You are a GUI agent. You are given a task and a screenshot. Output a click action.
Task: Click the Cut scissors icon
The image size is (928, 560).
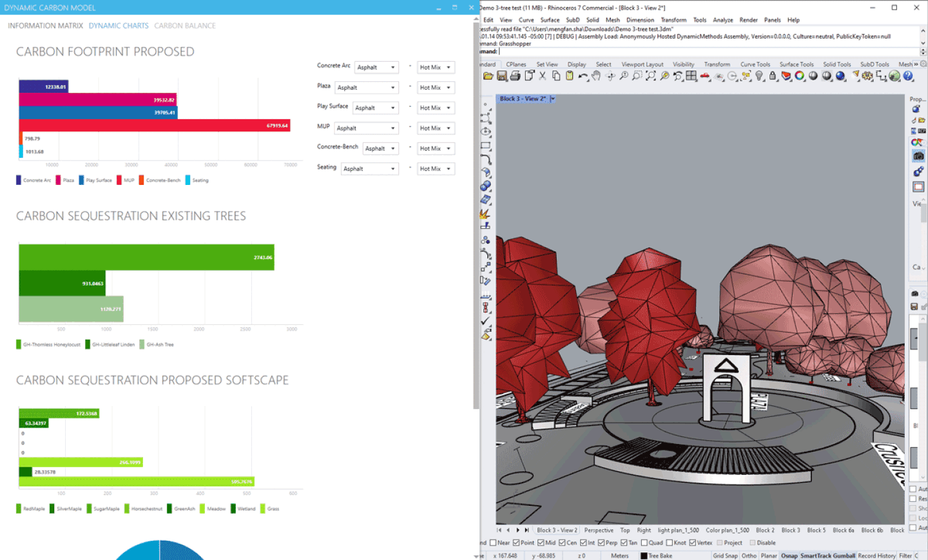[x=543, y=76]
